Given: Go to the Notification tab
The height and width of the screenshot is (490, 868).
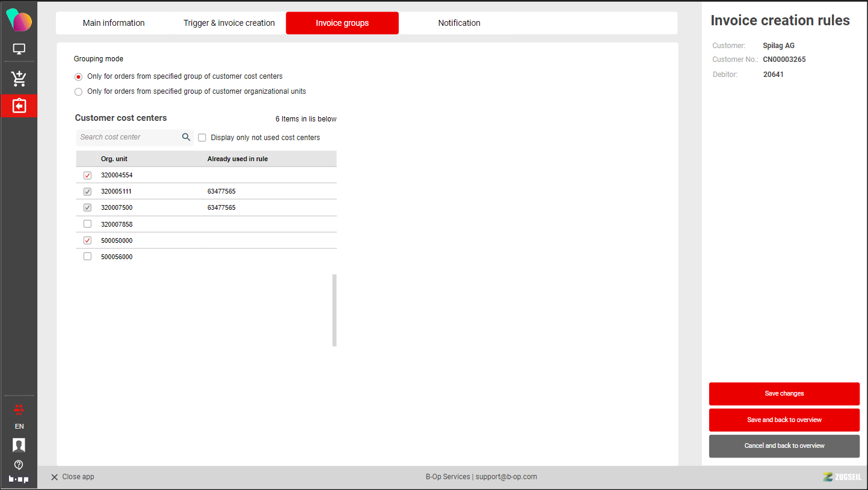Looking at the screenshot, I should pos(459,23).
